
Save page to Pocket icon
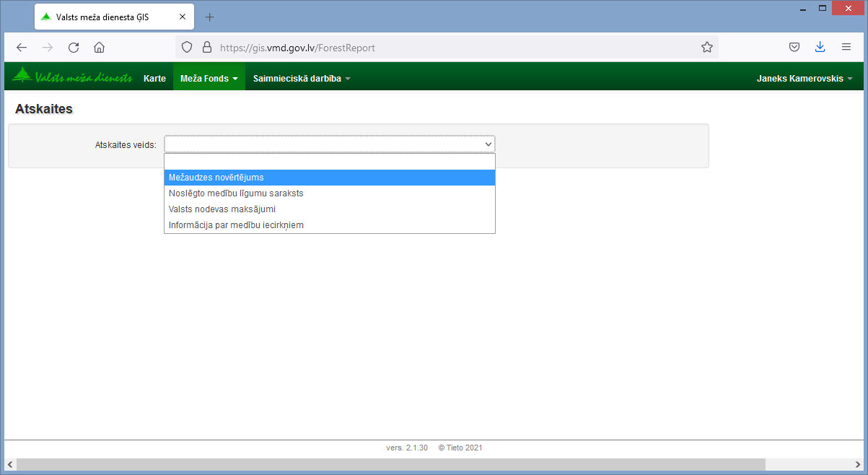coord(794,48)
